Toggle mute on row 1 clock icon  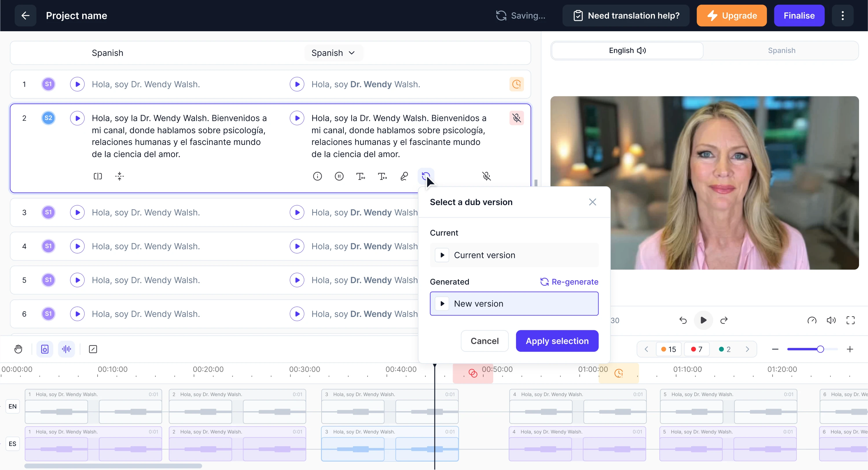pyautogui.click(x=516, y=84)
